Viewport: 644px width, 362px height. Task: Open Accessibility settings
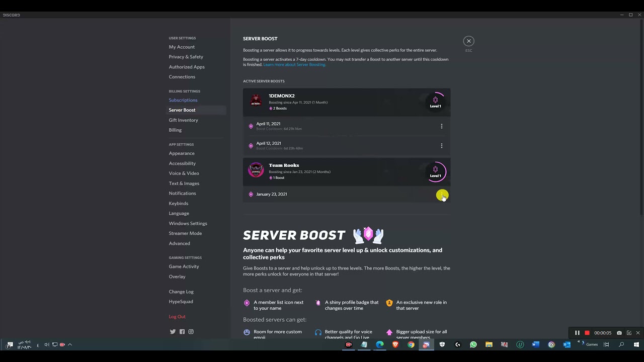point(182,163)
